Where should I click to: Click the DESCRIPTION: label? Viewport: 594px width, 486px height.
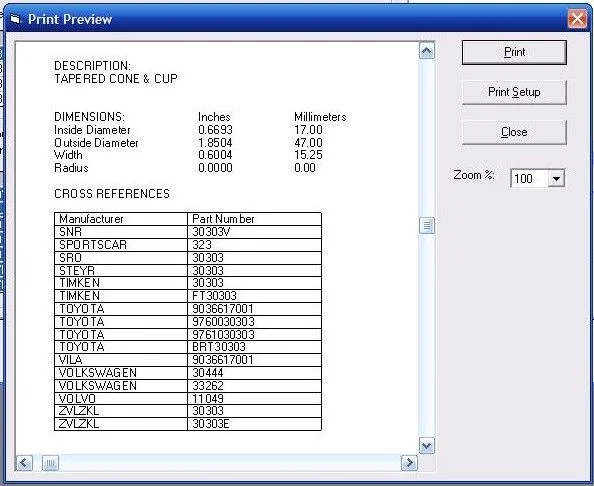92,66
